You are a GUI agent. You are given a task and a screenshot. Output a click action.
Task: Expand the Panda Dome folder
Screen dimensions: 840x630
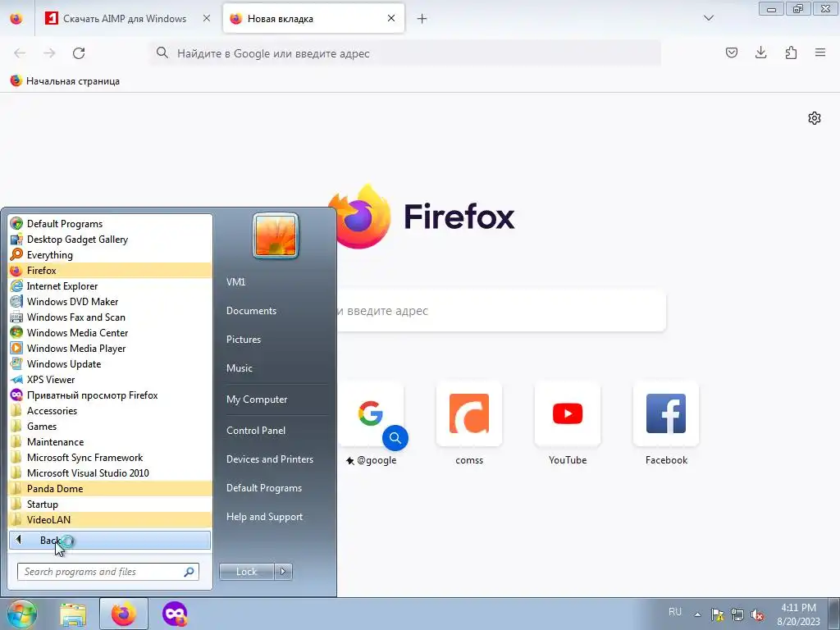pyautogui.click(x=110, y=489)
